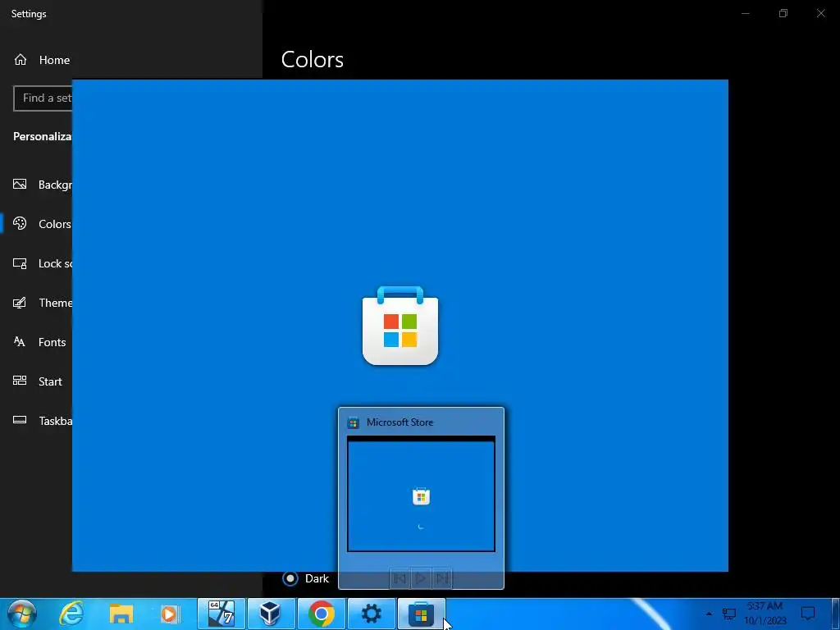The width and height of the screenshot is (840, 630).
Task: Go to Home in Settings sidebar
Action: [x=42, y=60]
